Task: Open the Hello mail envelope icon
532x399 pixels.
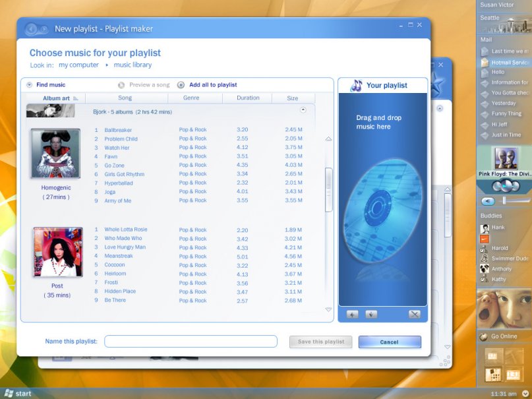Action: coord(485,73)
